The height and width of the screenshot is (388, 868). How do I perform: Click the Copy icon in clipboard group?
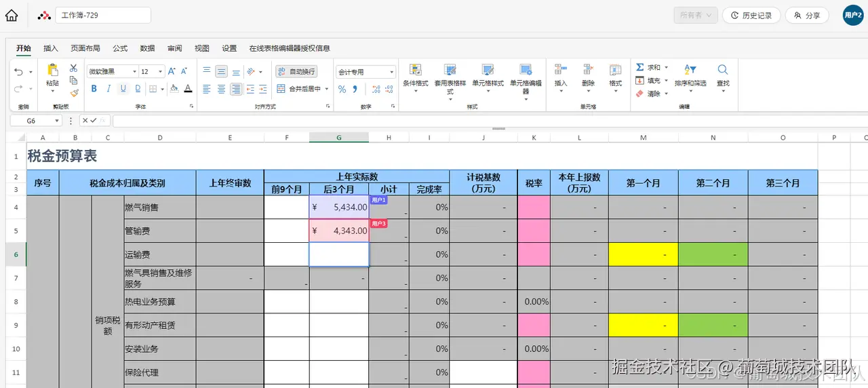[x=73, y=81]
